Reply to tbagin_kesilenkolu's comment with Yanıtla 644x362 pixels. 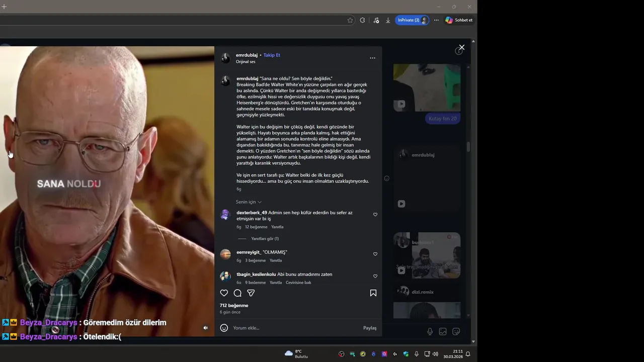point(276,283)
